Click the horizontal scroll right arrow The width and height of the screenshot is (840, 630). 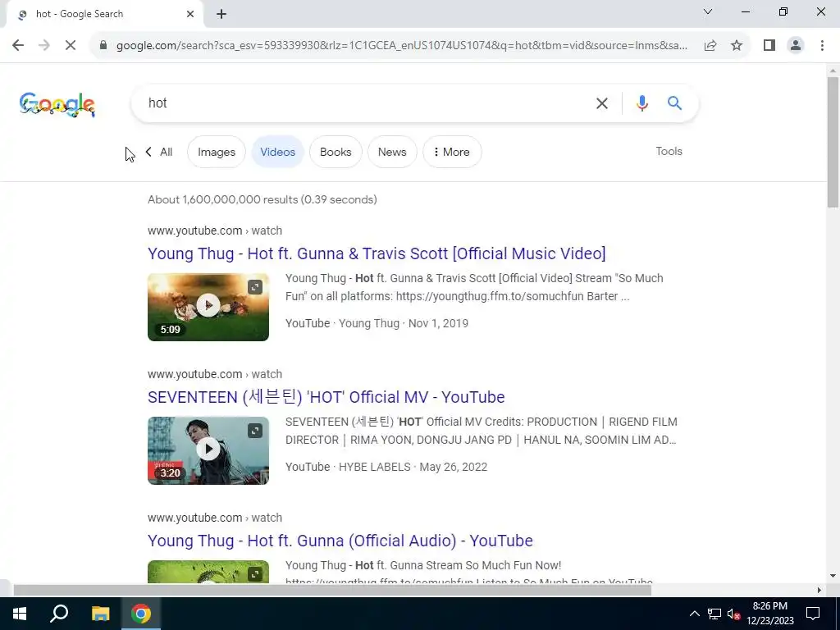[819, 590]
